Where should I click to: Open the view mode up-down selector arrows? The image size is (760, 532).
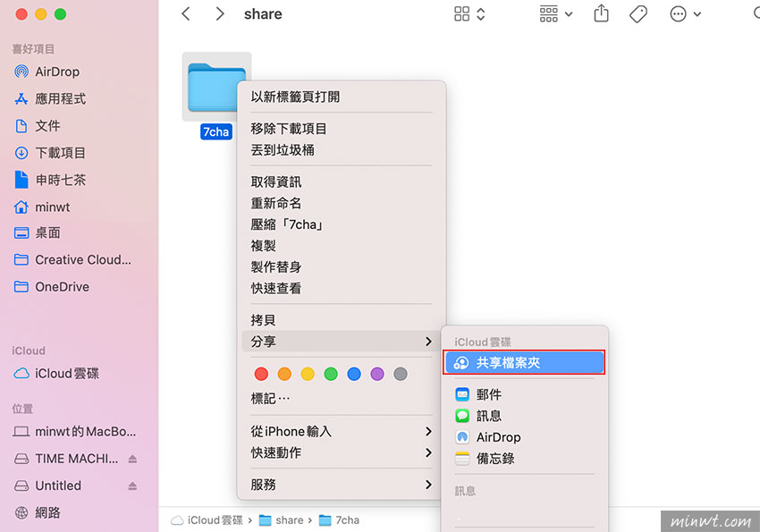[480, 13]
